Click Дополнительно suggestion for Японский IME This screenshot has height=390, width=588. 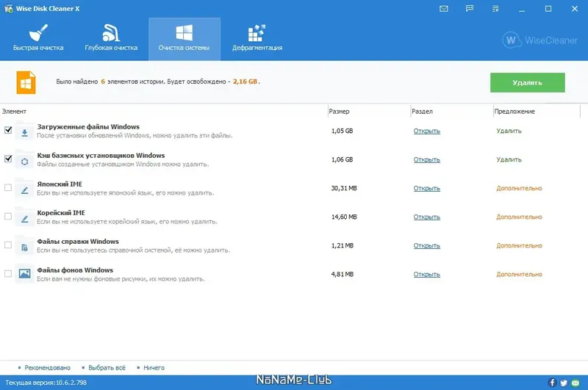[520, 188]
